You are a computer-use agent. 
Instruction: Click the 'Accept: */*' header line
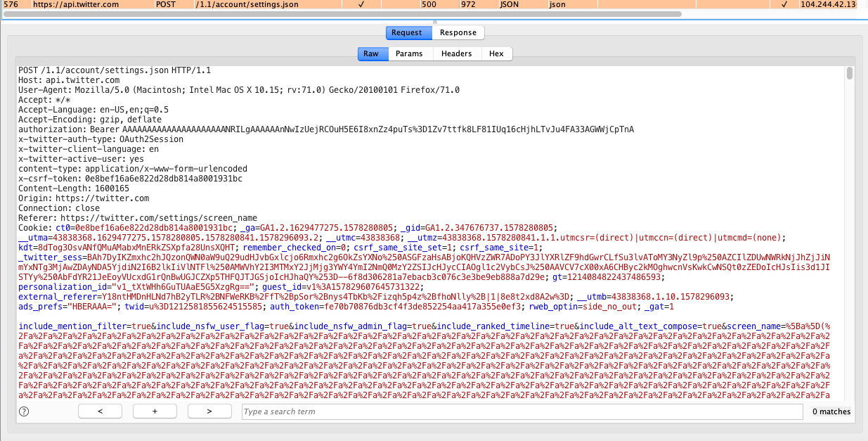[x=45, y=100]
